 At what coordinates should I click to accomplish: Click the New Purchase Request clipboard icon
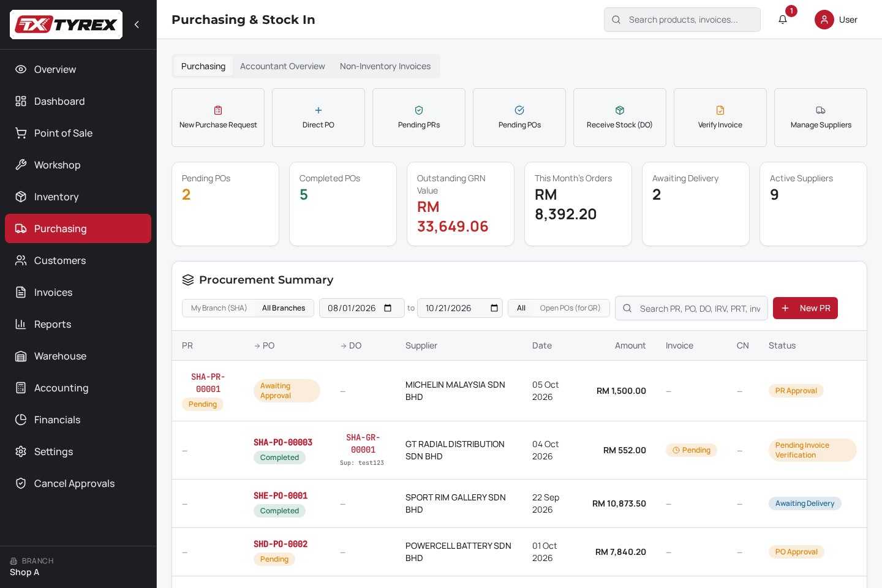click(218, 110)
